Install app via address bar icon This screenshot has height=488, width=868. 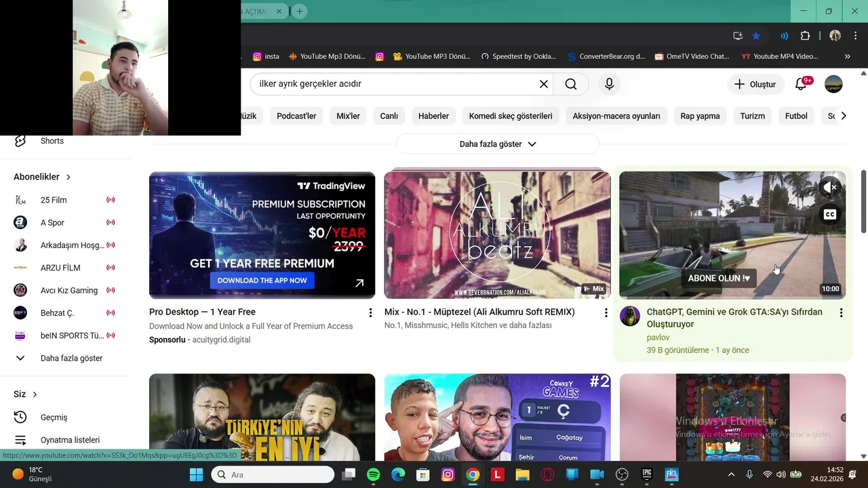pyautogui.click(x=738, y=36)
